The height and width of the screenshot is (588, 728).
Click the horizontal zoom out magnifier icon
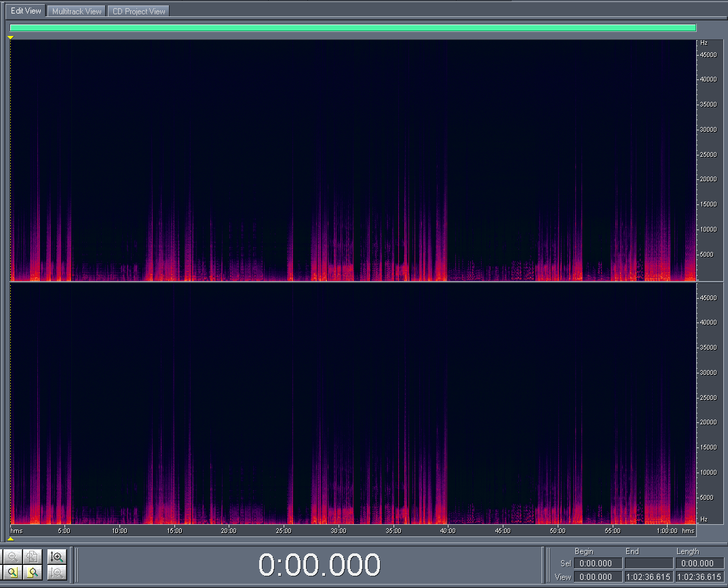pyautogui.click(x=12, y=557)
